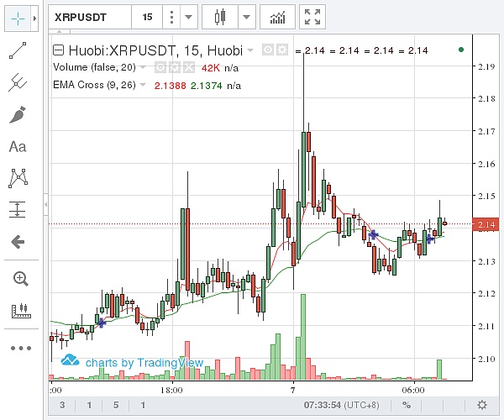
Task: Click the 07:33:54 (UTC+8) timezone clock
Action: pyautogui.click(x=341, y=405)
